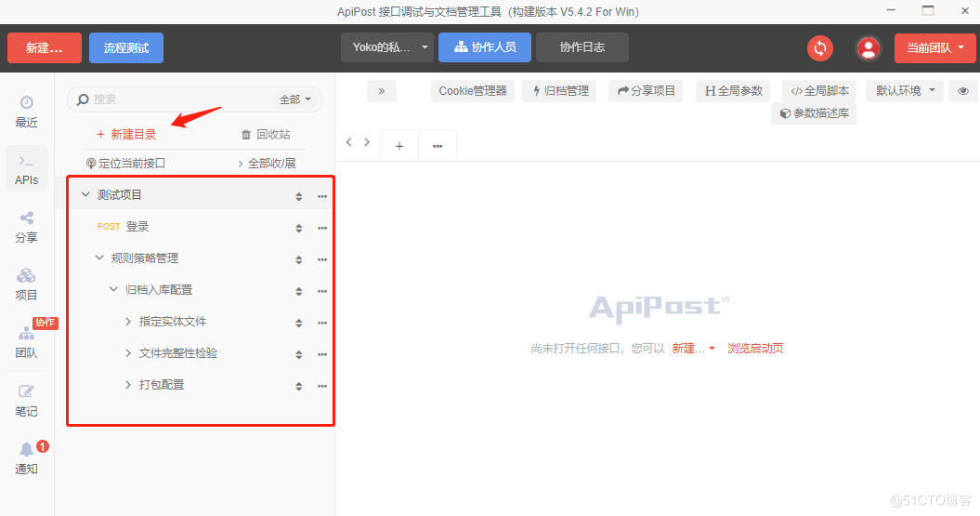This screenshot has width=980, height=516.
Task: Open more options for 登录 row
Action: [x=322, y=229]
